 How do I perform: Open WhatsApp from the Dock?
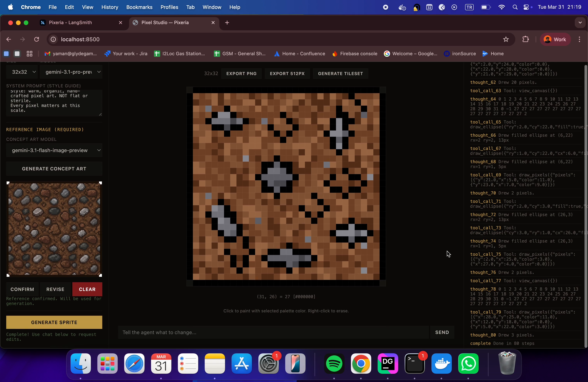(x=468, y=364)
